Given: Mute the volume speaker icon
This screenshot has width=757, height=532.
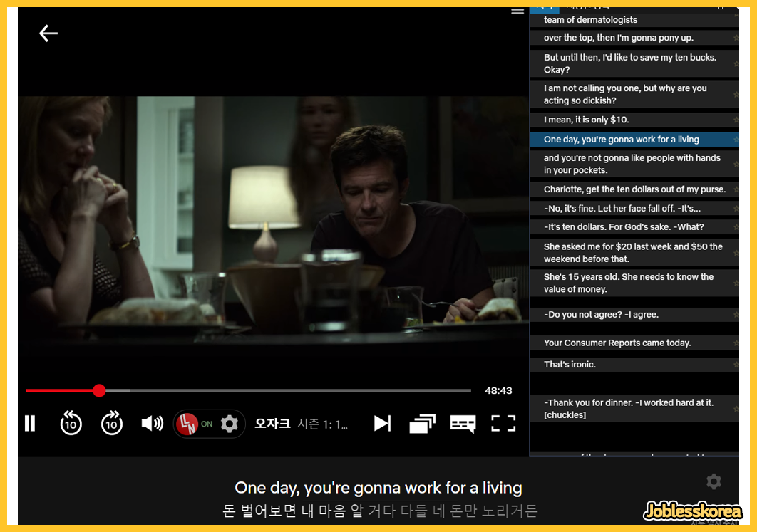Looking at the screenshot, I should coord(152,424).
